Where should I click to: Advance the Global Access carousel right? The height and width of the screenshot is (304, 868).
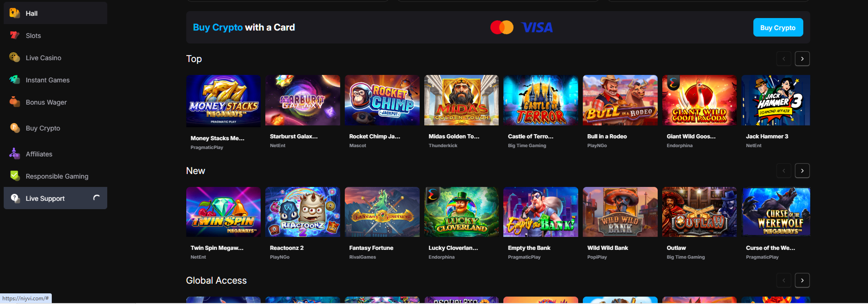click(802, 280)
